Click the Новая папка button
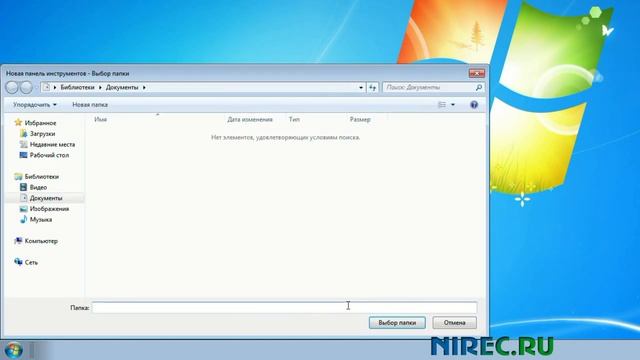 click(x=90, y=105)
